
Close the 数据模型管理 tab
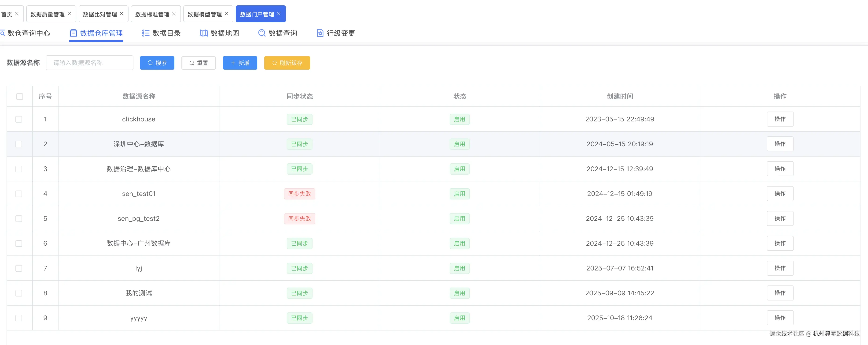226,14
